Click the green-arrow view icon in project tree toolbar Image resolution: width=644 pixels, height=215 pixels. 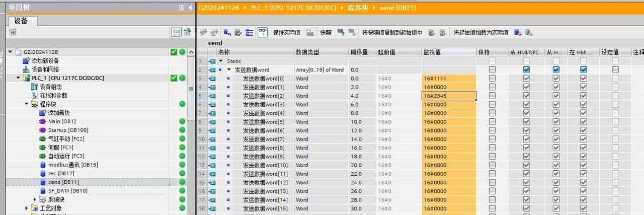(187, 32)
